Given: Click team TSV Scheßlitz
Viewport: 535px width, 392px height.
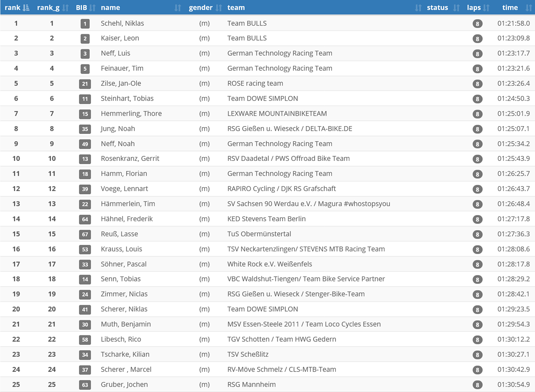Looking at the screenshot, I should (x=248, y=354).
